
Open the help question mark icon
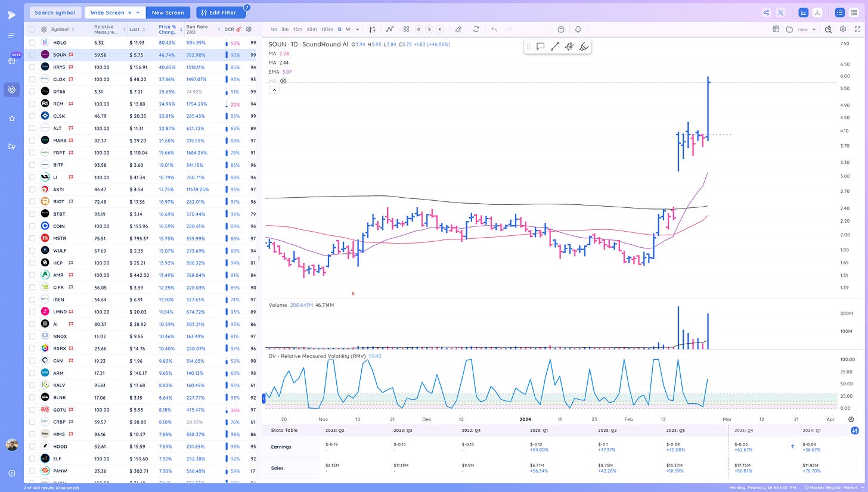point(12,473)
